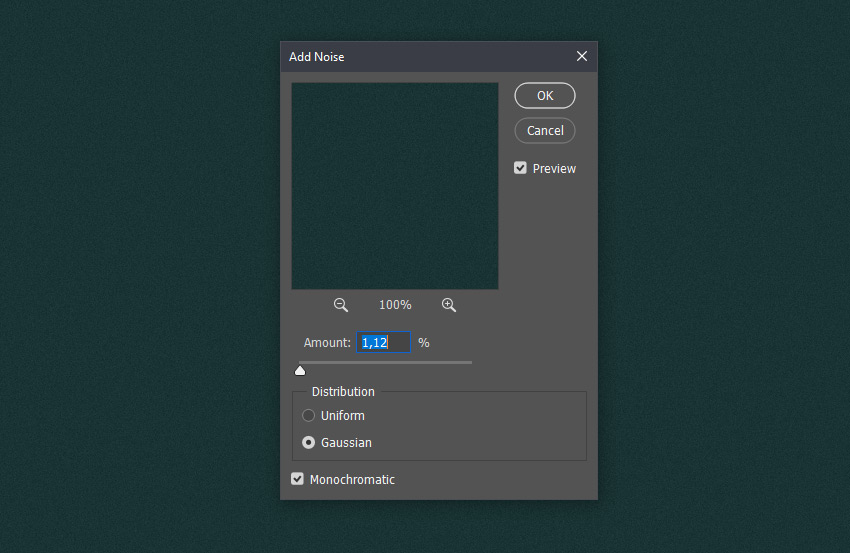Screen dimensions: 850x553
Task: Click the Amount input field
Action: (383, 342)
